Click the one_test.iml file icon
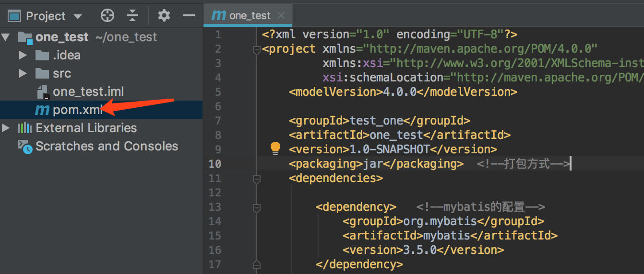Viewport: 644px width, 274px height. [43, 91]
